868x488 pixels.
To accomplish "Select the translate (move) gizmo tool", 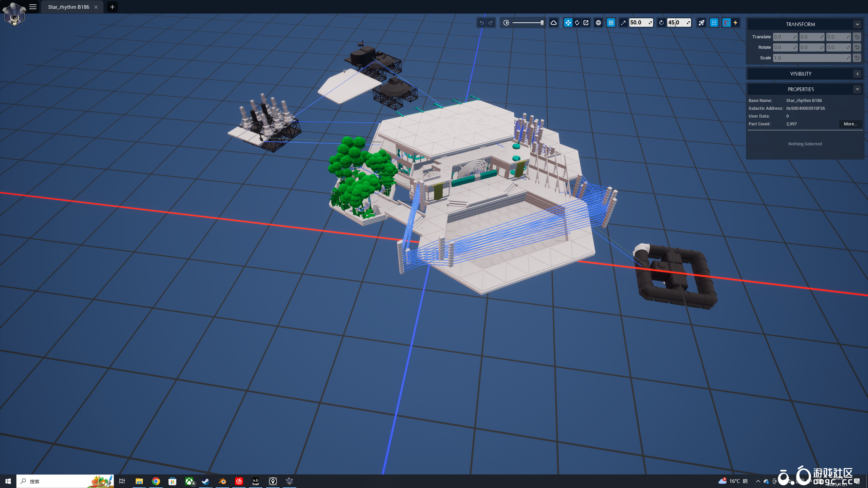I will pos(568,23).
